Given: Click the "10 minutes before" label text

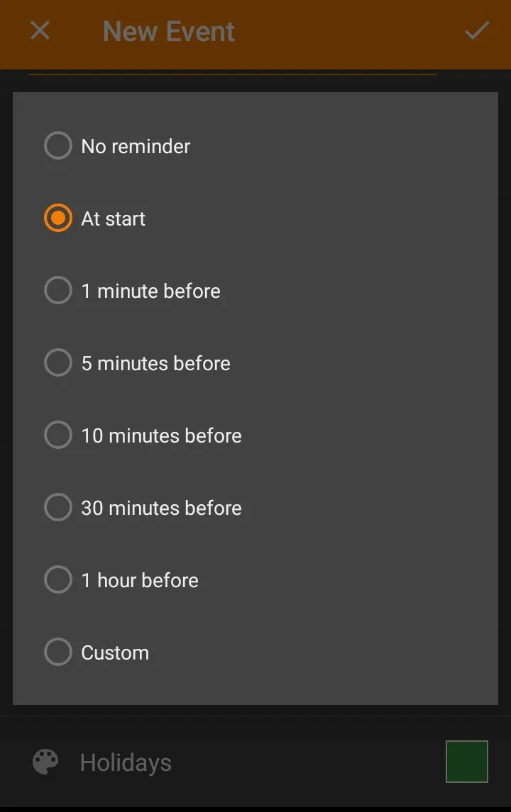Looking at the screenshot, I should click(161, 435).
